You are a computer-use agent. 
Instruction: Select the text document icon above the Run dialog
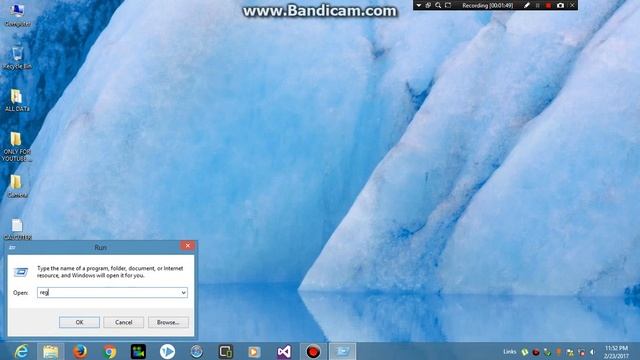pyautogui.click(x=17, y=229)
